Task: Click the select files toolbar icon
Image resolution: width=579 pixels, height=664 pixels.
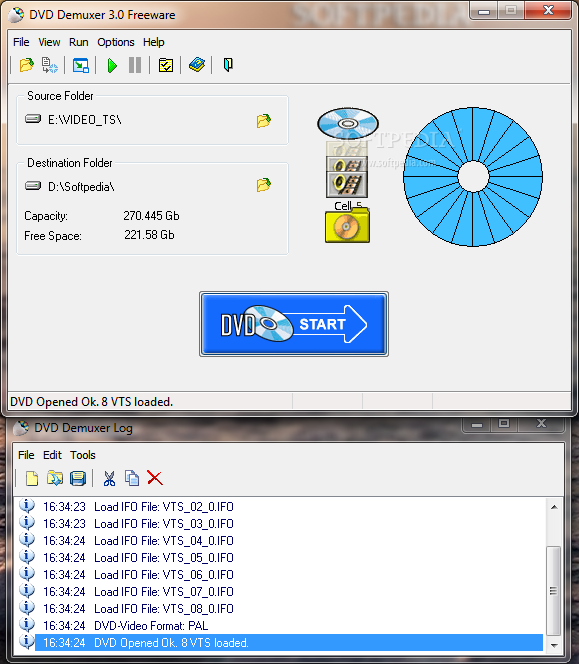Action: 50,65
